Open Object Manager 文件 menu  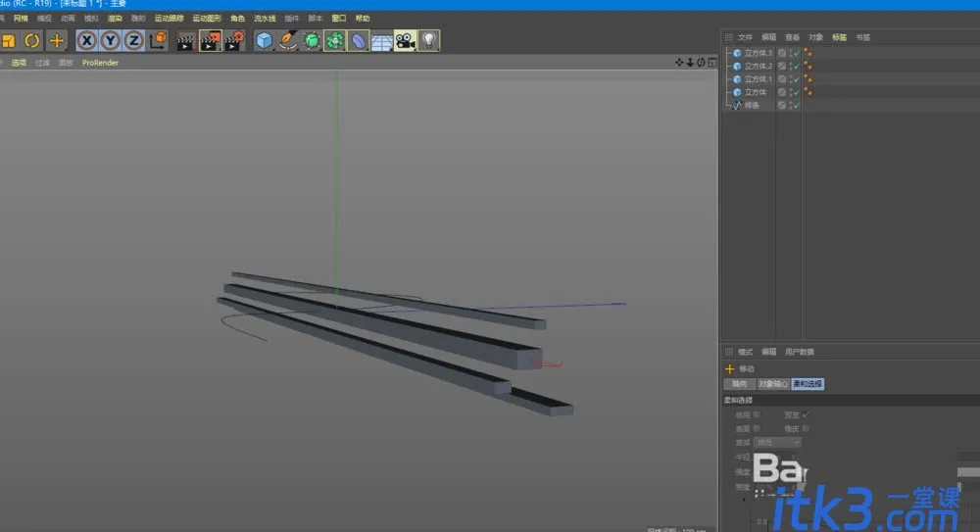click(745, 37)
